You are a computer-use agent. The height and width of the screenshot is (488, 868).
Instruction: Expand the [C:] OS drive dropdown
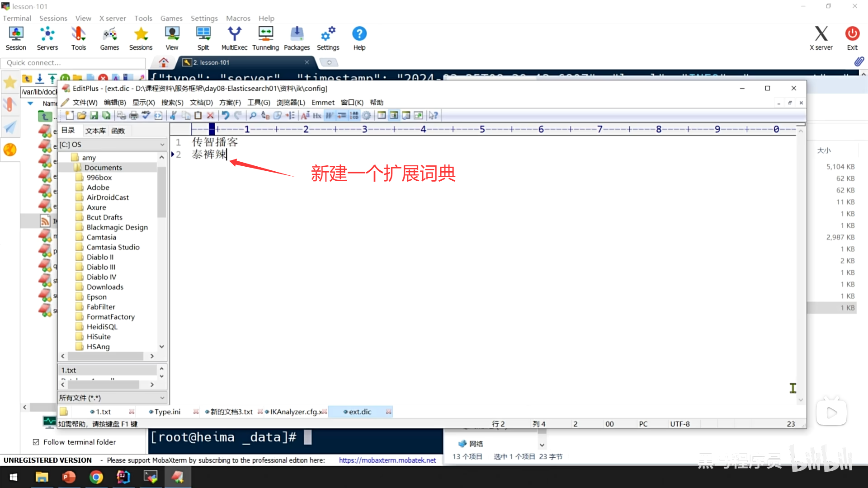pyautogui.click(x=162, y=145)
